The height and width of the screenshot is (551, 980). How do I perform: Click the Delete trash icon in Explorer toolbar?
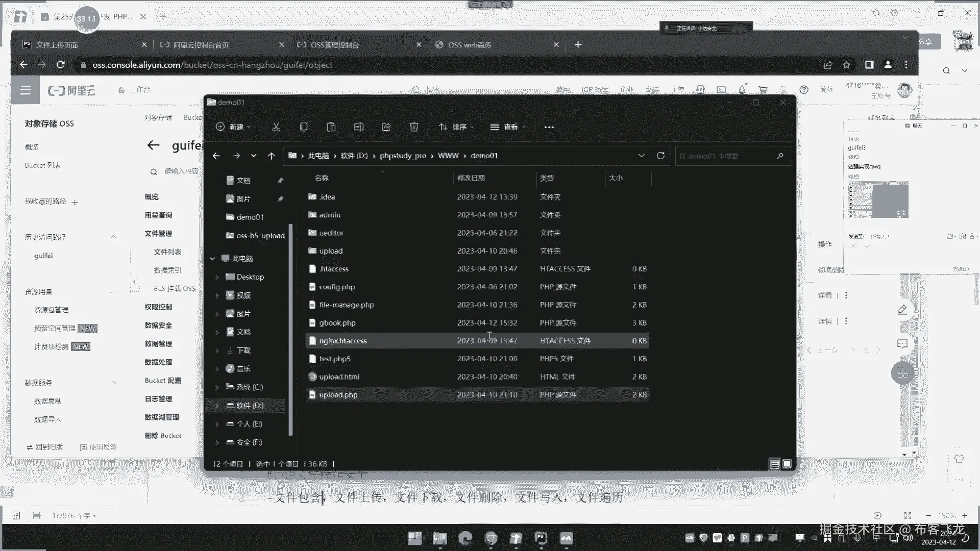[x=414, y=127]
